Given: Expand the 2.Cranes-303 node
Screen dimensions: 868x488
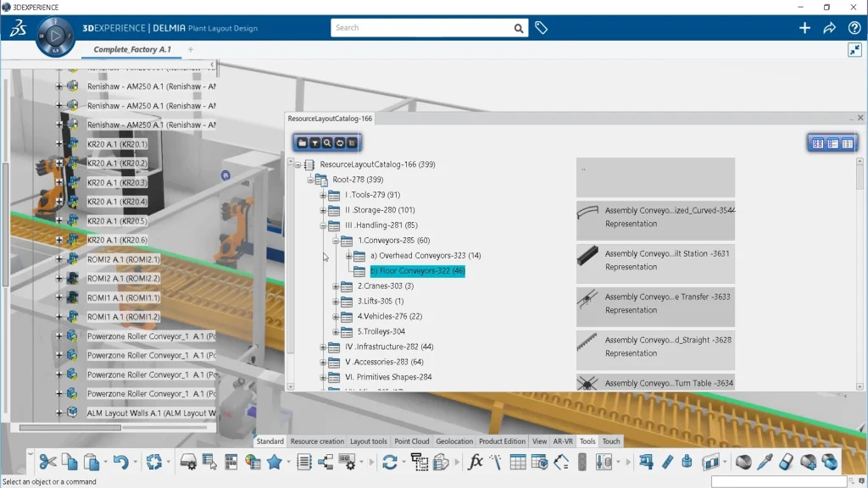Looking at the screenshot, I should point(336,287).
